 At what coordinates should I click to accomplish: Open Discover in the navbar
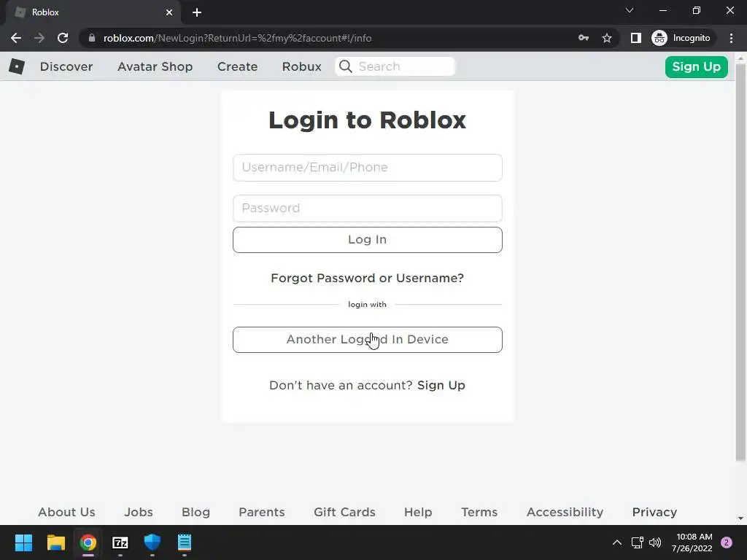coord(66,66)
